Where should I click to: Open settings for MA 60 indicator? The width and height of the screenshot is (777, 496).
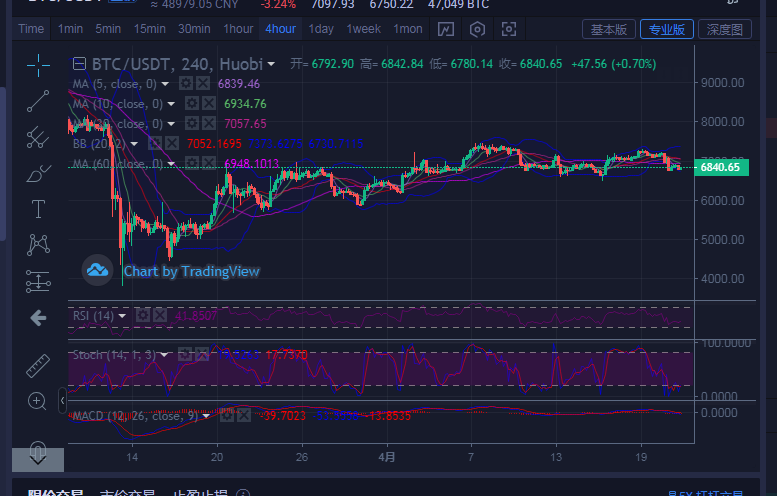pyautogui.click(x=192, y=163)
